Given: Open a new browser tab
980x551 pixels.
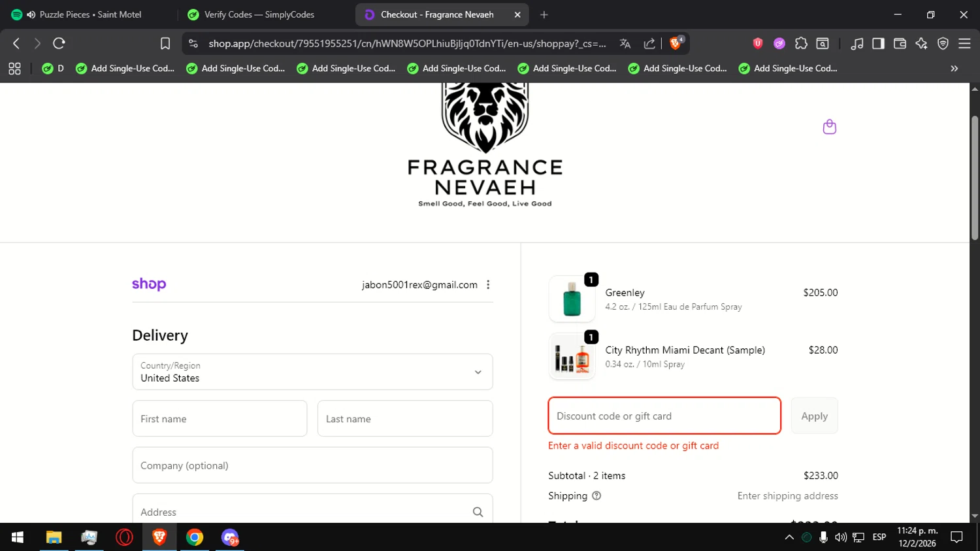Looking at the screenshot, I should click(x=544, y=14).
